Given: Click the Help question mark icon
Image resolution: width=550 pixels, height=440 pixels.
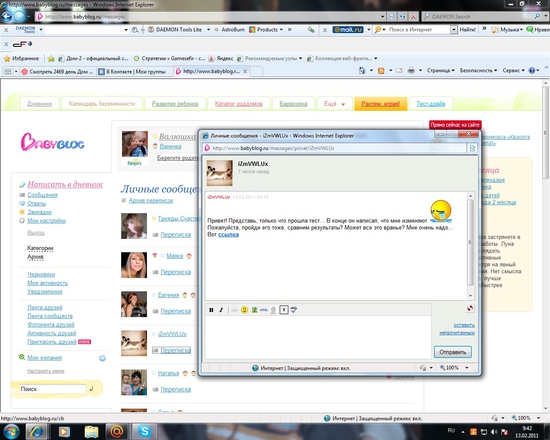Looking at the screenshot, I should 532,71.
